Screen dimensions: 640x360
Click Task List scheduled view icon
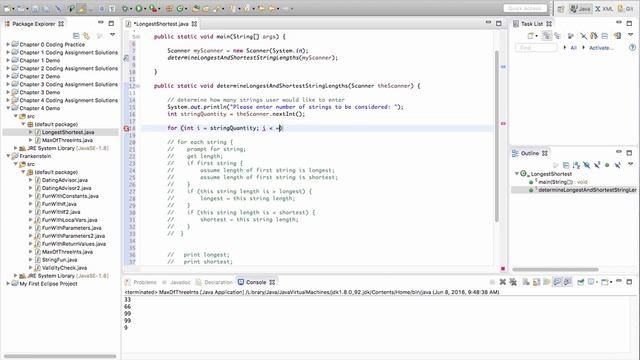tap(557, 36)
